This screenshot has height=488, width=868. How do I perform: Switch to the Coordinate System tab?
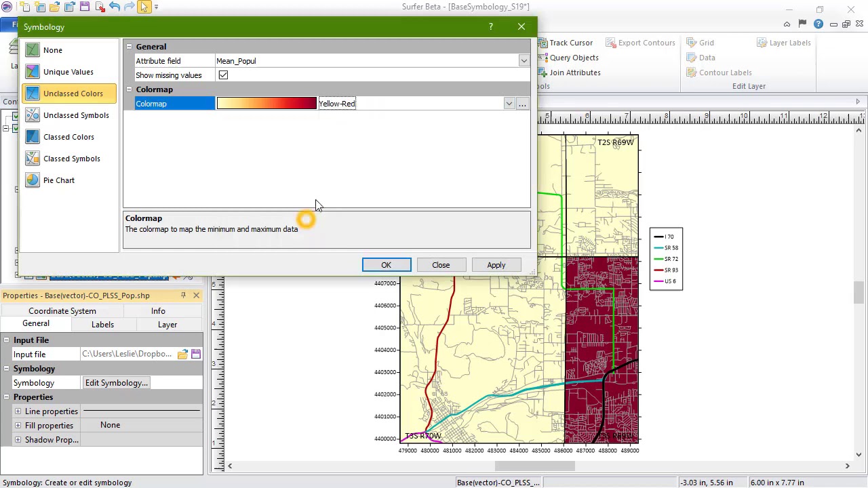(62, 311)
